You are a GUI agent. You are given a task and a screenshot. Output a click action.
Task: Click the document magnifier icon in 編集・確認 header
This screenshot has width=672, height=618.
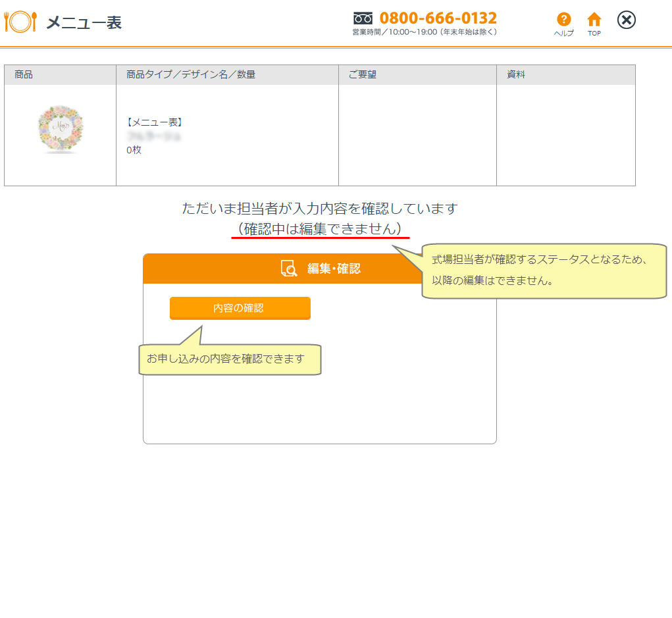[x=290, y=269]
